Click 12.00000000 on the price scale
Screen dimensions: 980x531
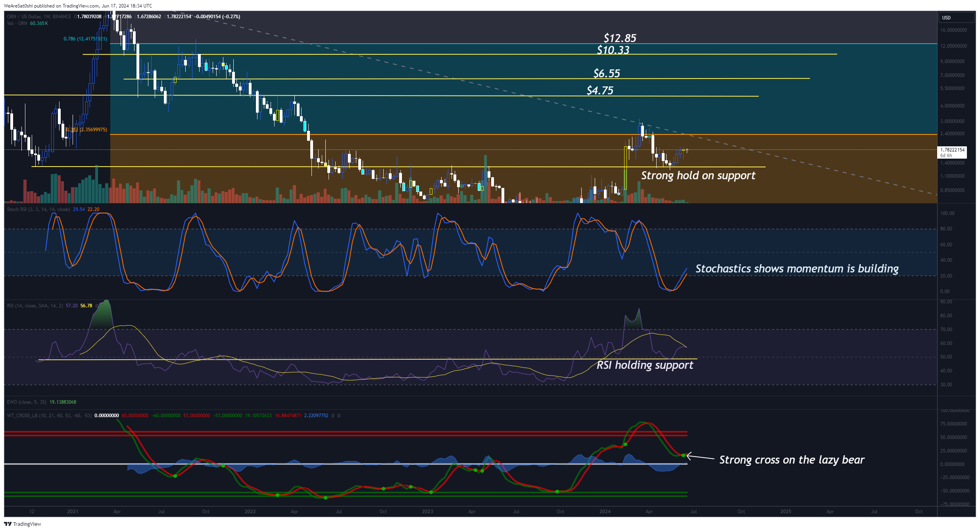tap(953, 46)
